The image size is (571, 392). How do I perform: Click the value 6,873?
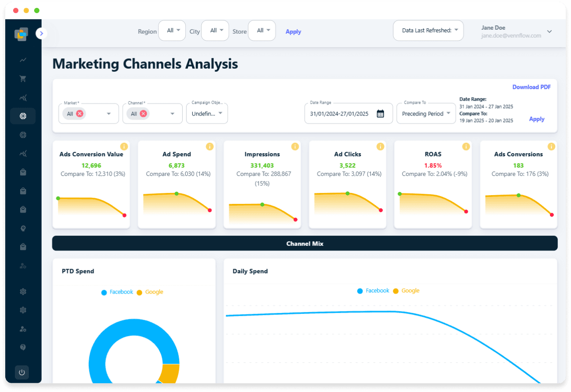(177, 165)
